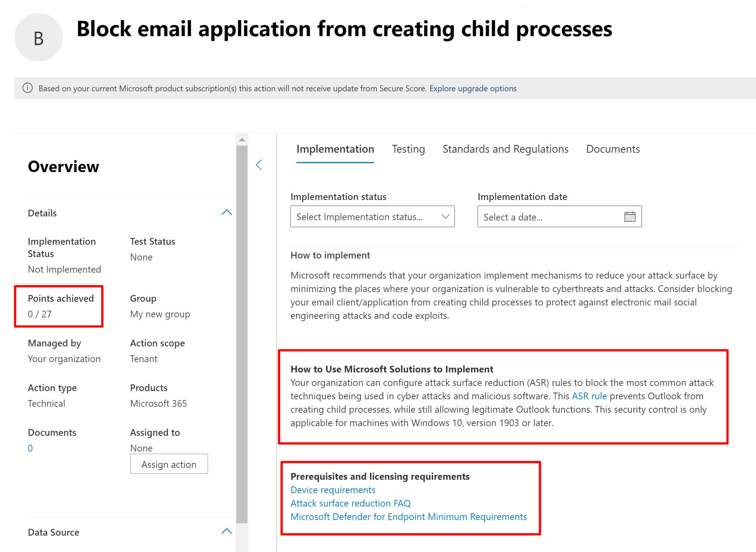Viewport: 756px width, 552px height.
Task: Open the Standards and Regulations tab
Action: (505, 149)
